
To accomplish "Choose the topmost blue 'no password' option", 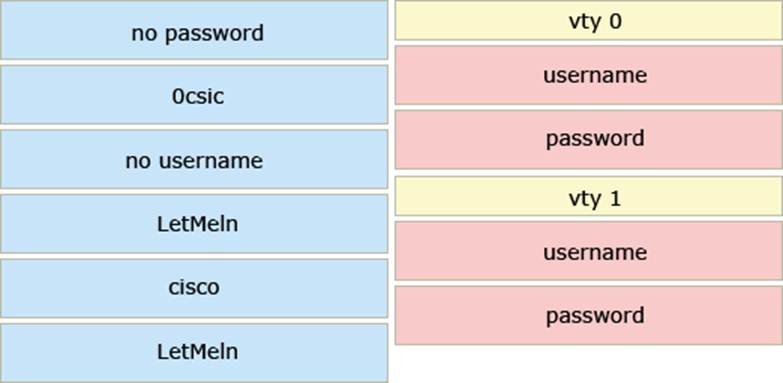I will click(x=194, y=30).
